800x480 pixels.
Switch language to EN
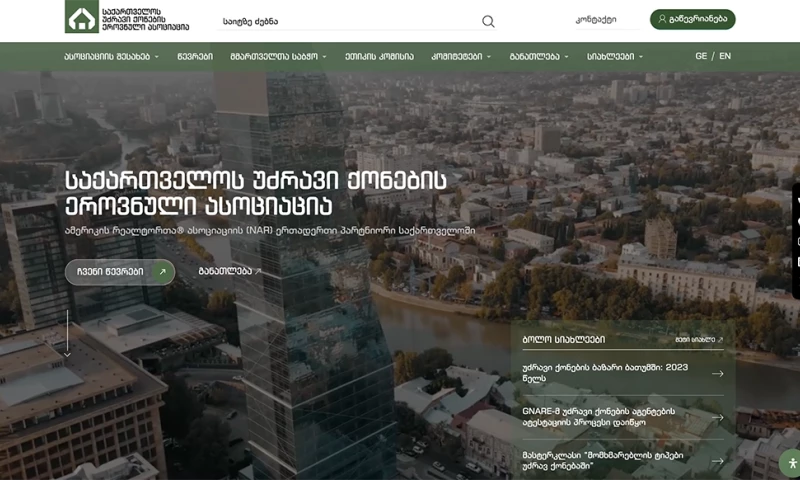click(725, 56)
